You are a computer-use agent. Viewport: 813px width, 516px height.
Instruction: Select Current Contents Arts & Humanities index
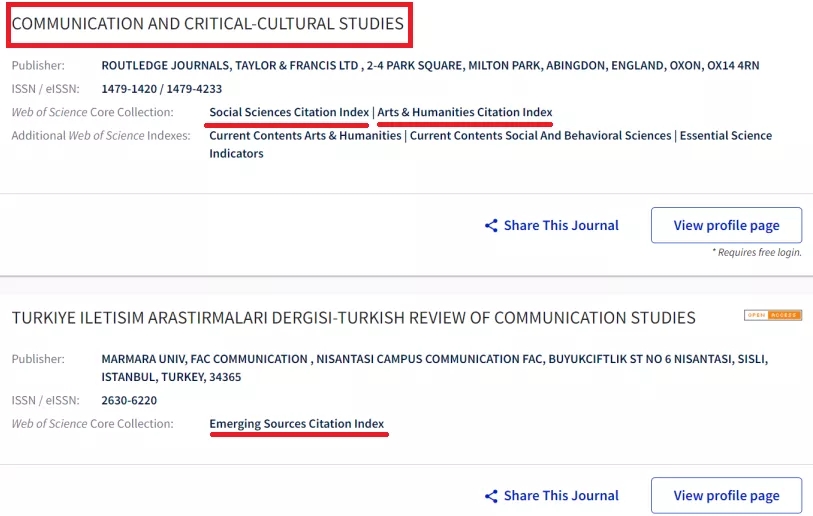pyautogui.click(x=305, y=135)
